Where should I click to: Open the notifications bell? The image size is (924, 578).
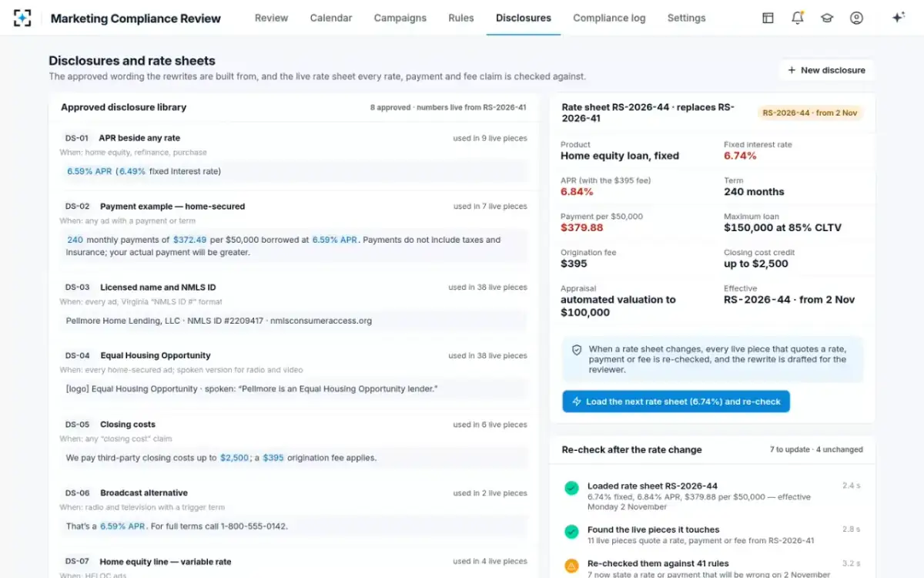coord(798,18)
